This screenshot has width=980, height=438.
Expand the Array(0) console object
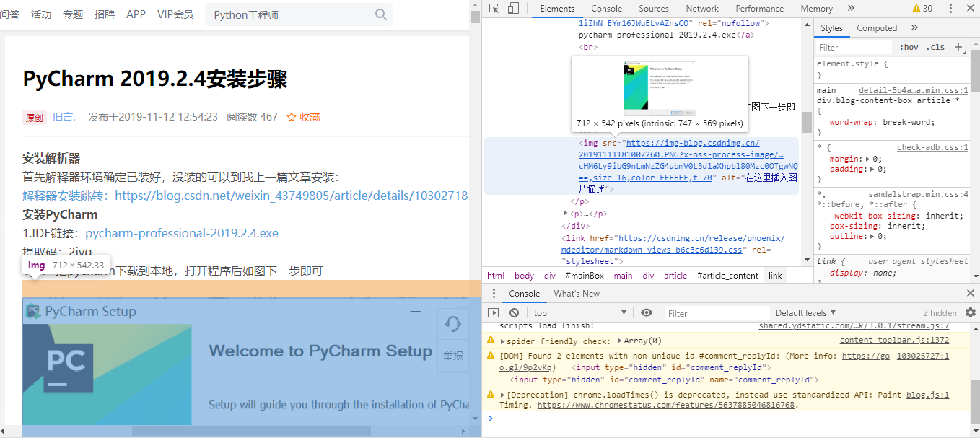tap(621, 341)
